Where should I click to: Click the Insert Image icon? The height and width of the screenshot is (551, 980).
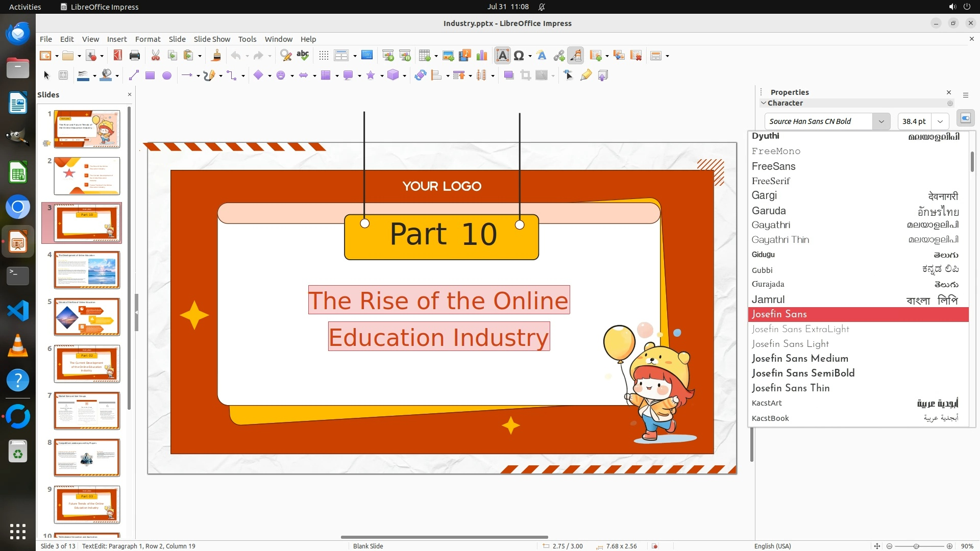[448, 56]
